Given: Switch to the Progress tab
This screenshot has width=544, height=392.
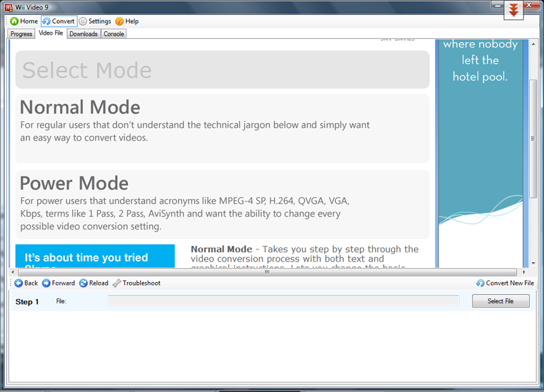Looking at the screenshot, I should 21,34.
